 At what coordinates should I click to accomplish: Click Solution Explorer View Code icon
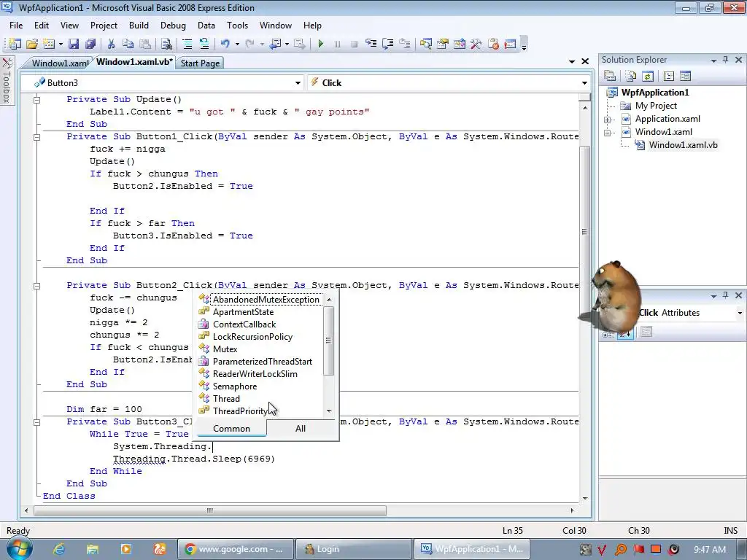668,76
